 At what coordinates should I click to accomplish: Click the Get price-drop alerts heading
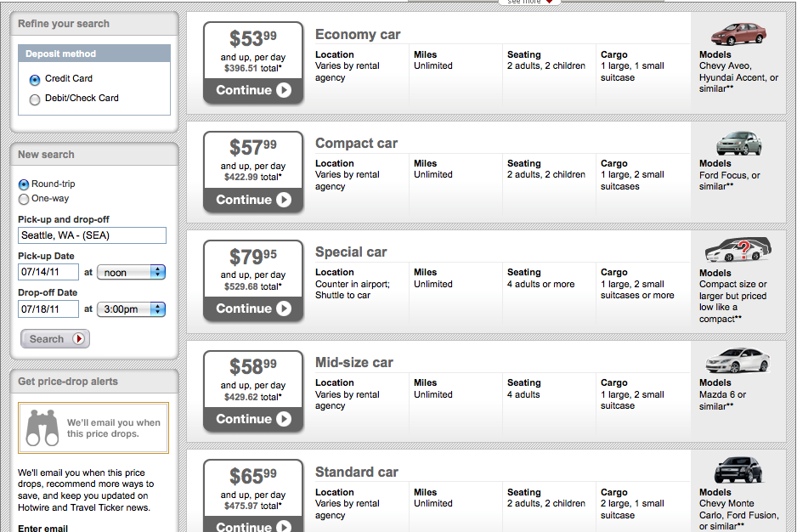tap(68, 382)
